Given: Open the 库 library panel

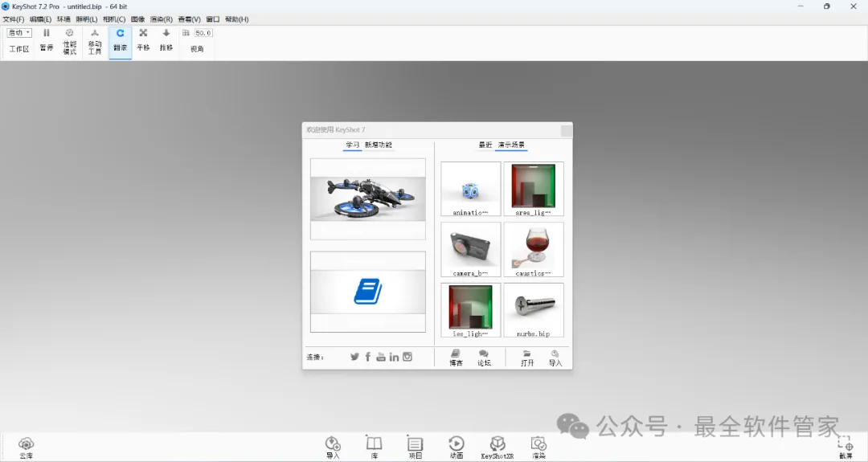Looking at the screenshot, I should pyautogui.click(x=375, y=448).
